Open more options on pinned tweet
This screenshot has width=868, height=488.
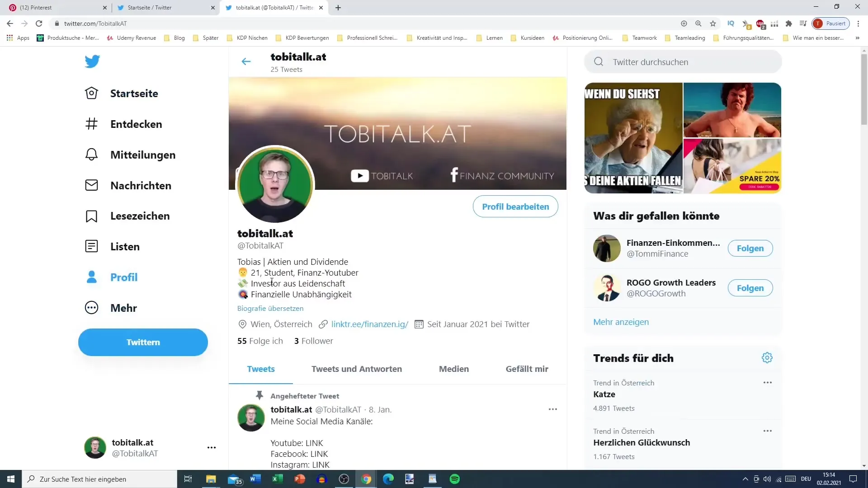click(x=552, y=409)
